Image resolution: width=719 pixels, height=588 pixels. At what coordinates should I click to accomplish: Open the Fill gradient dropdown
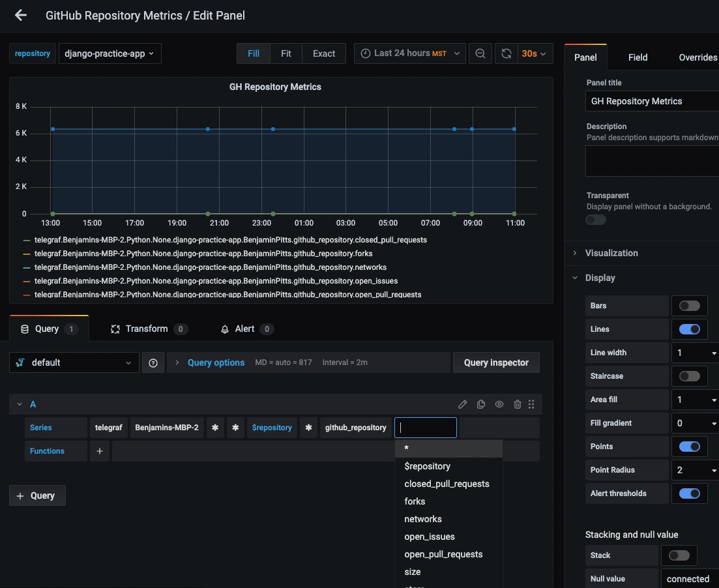coord(695,423)
